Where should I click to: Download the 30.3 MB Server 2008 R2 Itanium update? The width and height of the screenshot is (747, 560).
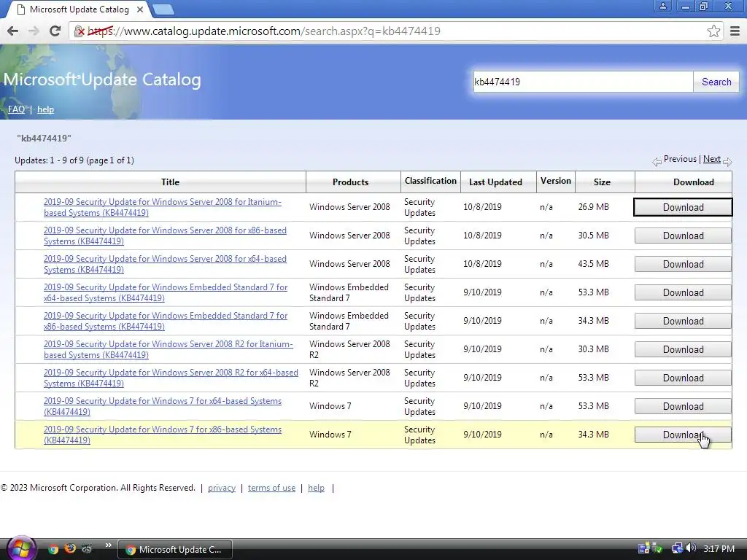(x=683, y=349)
